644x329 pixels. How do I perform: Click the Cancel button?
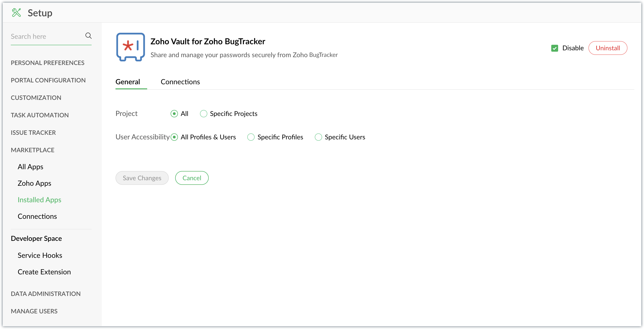click(x=191, y=178)
